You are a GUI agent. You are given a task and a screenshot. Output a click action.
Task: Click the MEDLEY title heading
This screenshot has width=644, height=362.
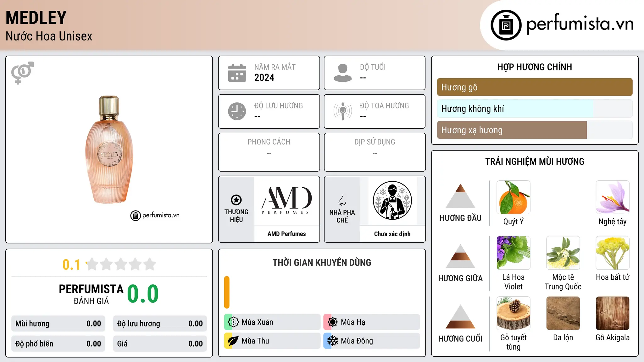coord(36,18)
